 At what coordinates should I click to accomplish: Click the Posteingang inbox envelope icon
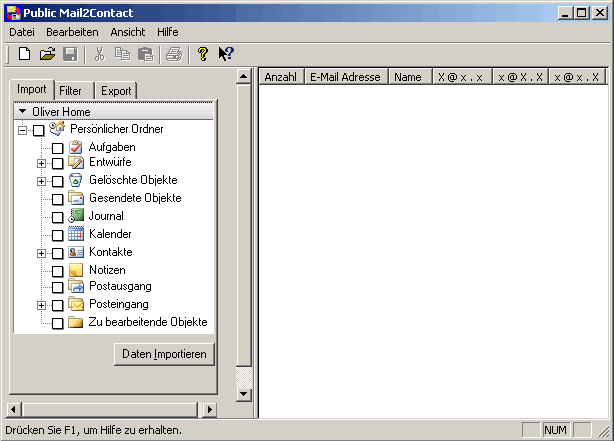76,304
